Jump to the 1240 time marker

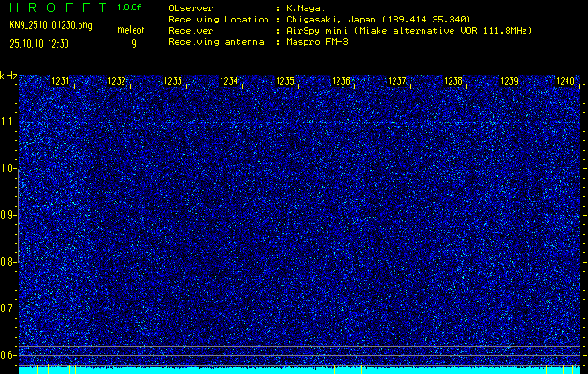tap(565, 82)
